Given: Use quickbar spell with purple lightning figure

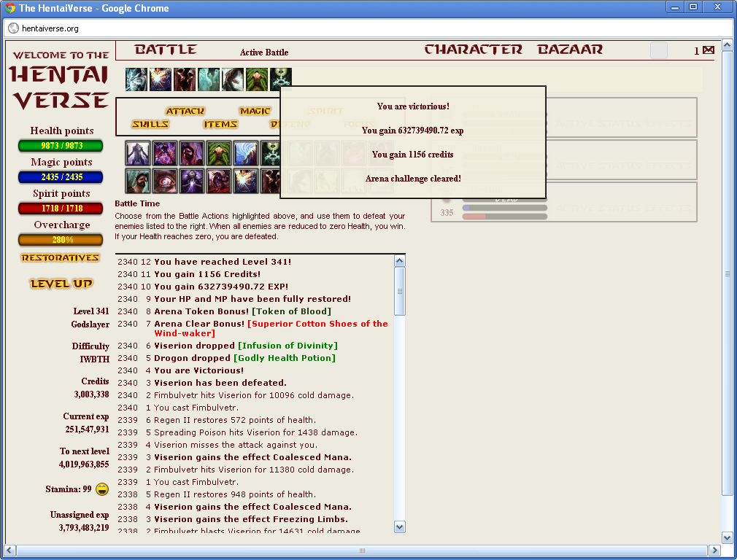Looking at the screenshot, I should click(x=164, y=153).
